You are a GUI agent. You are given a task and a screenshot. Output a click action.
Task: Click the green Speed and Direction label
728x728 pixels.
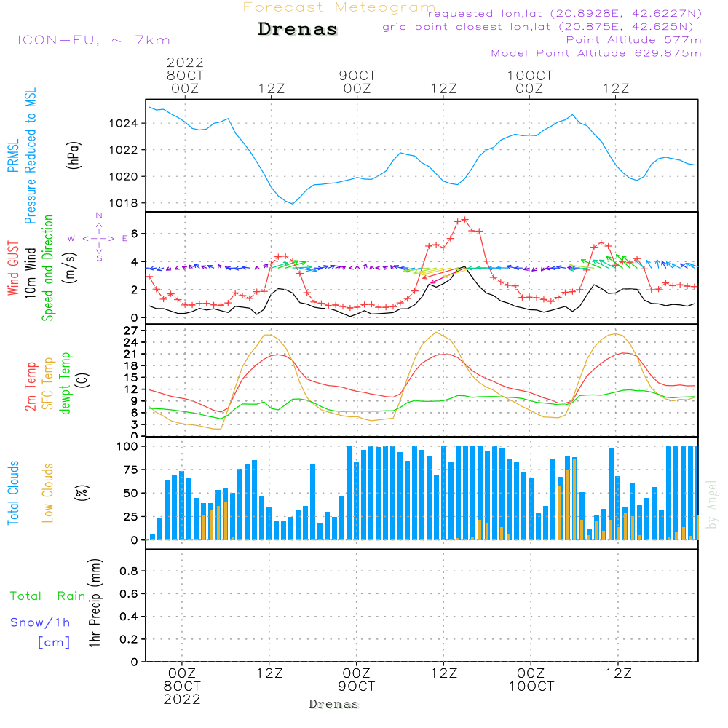[x=48, y=268]
